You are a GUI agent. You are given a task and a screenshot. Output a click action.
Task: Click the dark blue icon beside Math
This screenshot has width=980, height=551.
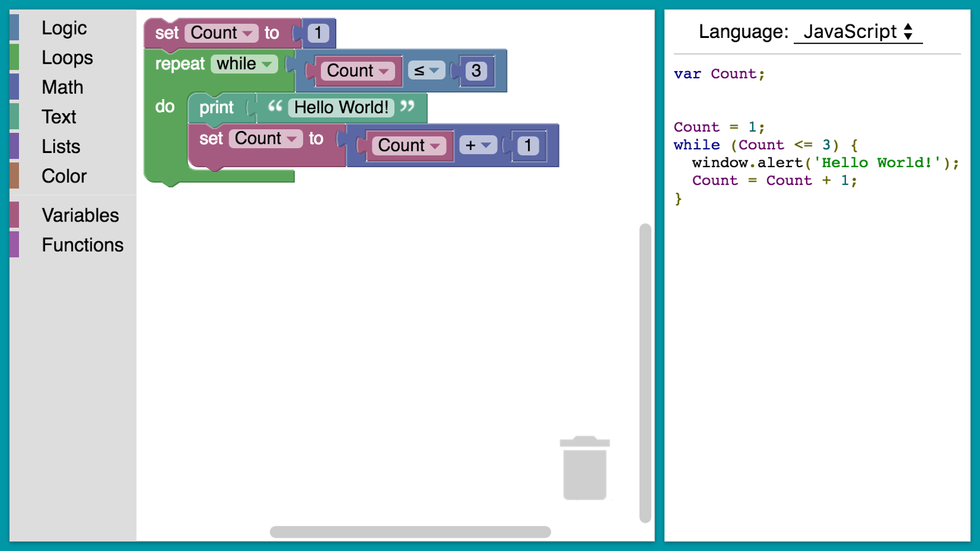pyautogui.click(x=14, y=87)
